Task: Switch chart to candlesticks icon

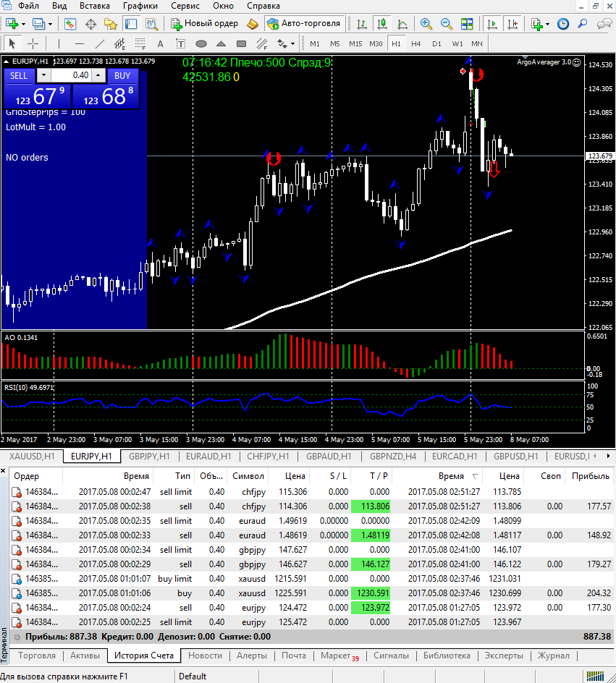Action: tap(382, 24)
